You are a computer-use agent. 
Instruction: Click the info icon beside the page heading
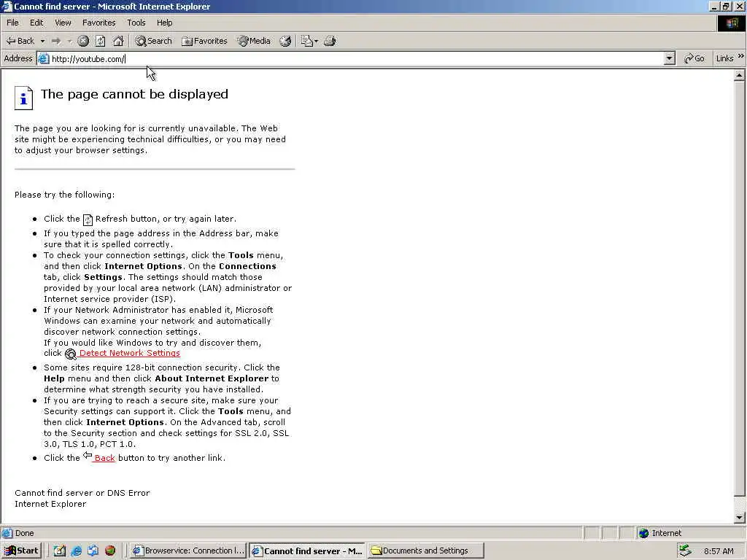tap(23, 98)
